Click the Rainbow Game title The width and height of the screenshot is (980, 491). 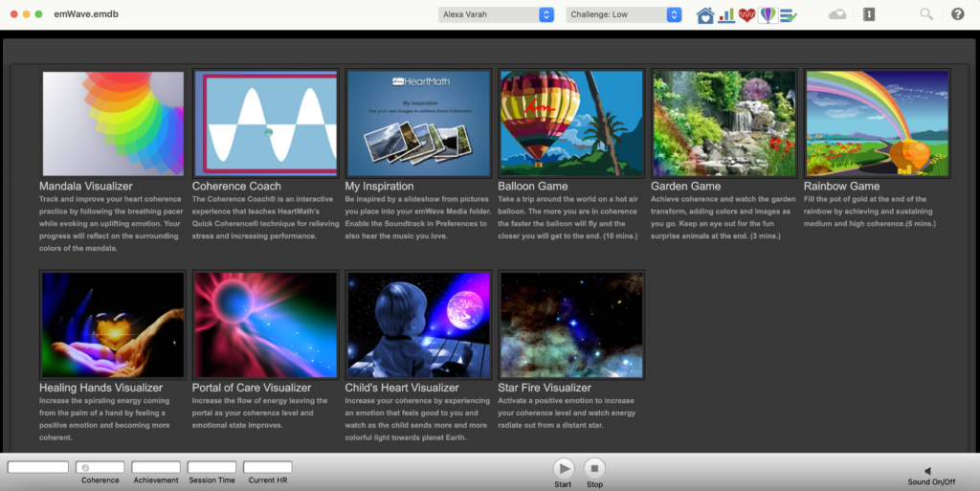click(841, 186)
